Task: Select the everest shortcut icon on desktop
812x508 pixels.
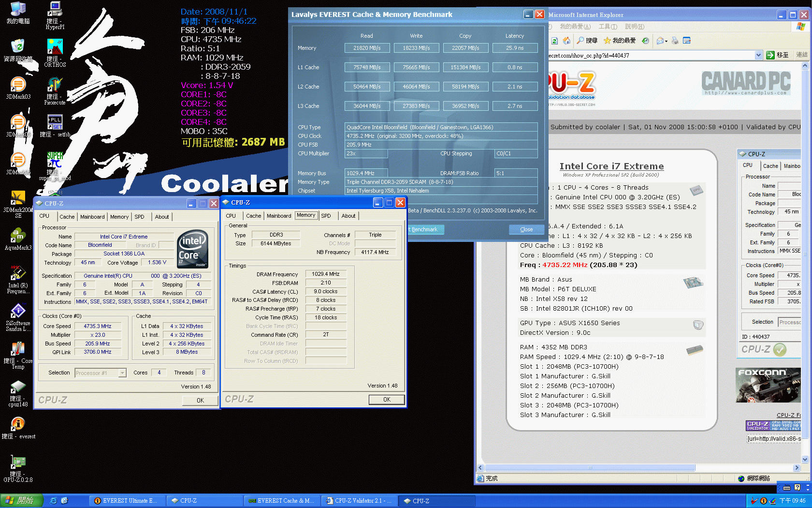Action: pyautogui.click(x=18, y=428)
